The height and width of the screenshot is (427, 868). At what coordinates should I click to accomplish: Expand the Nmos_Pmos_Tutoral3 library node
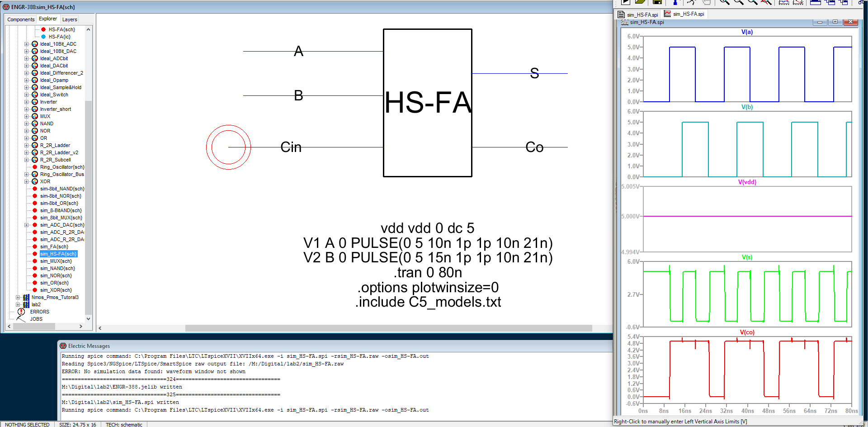click(18, 297)
